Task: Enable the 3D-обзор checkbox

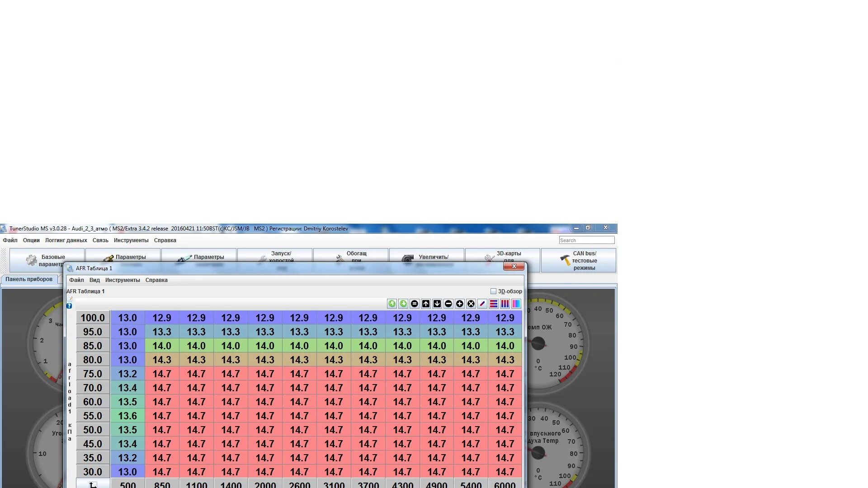Action: [493, 291]
